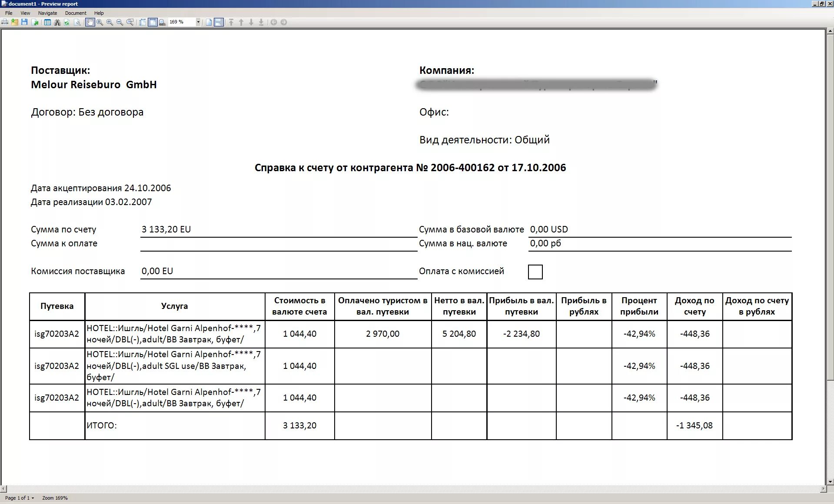Viewport: 834px width, 504px height.
Task: Click the total cost cell '3 133,20' in ИТОГО row
Action: [x=300, y=426]
